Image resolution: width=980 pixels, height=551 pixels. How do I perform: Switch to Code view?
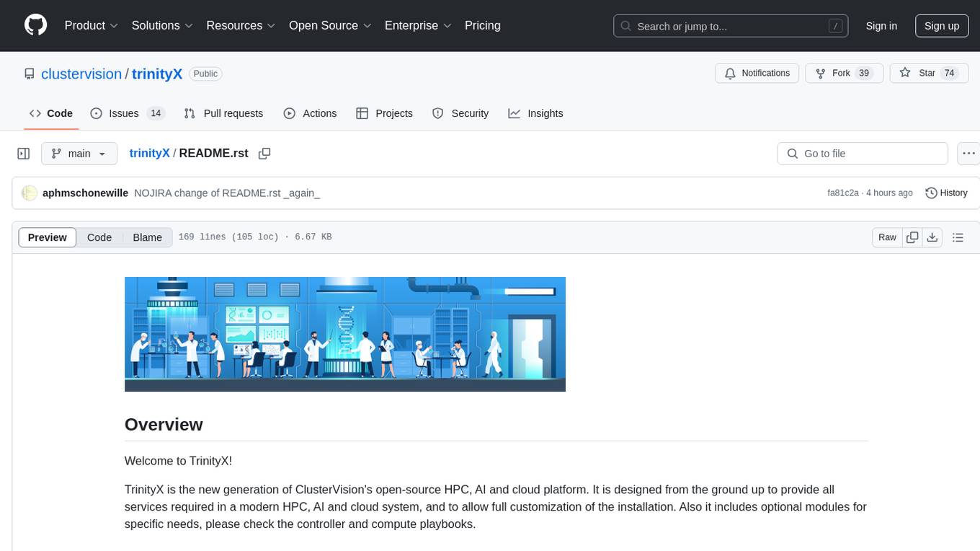[x=99, y=237]
